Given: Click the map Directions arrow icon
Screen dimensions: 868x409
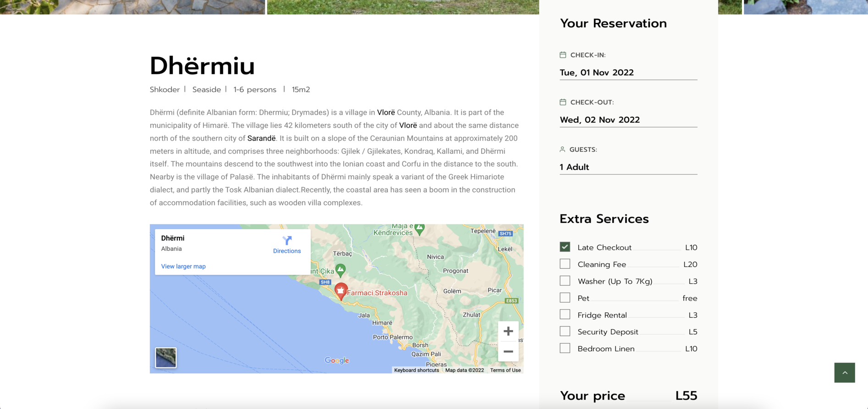Looking at the screenshot, I should click(x=287, y=240).
